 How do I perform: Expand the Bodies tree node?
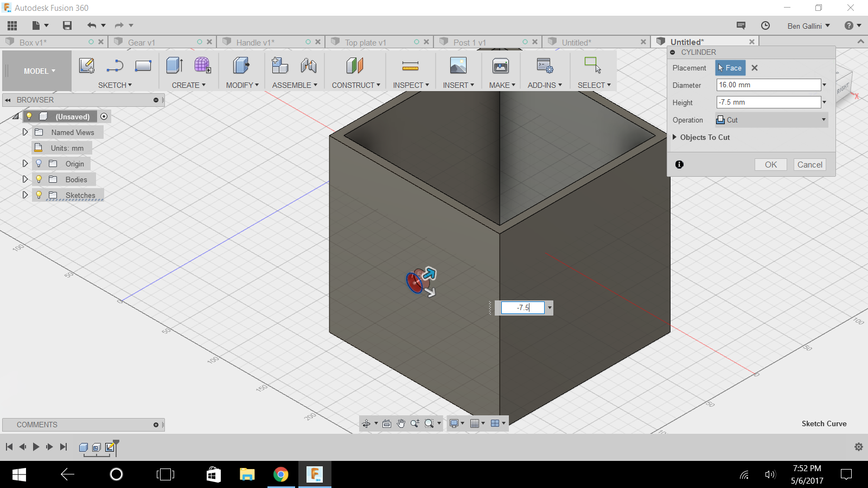(x=25, y=179)
